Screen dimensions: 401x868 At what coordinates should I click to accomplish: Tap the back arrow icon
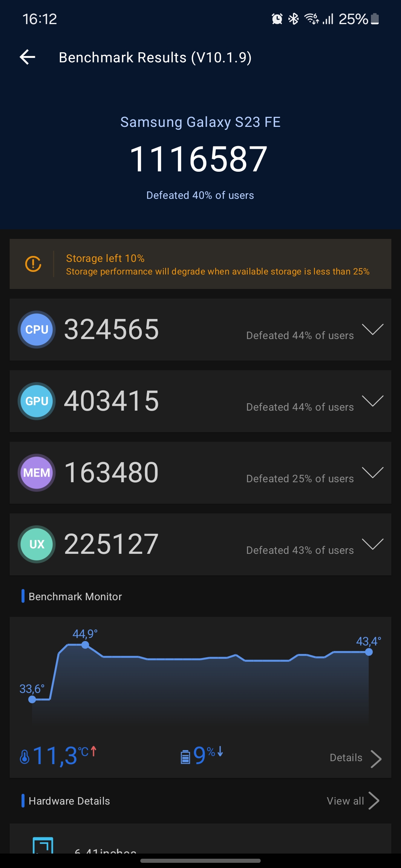(27, 57)
